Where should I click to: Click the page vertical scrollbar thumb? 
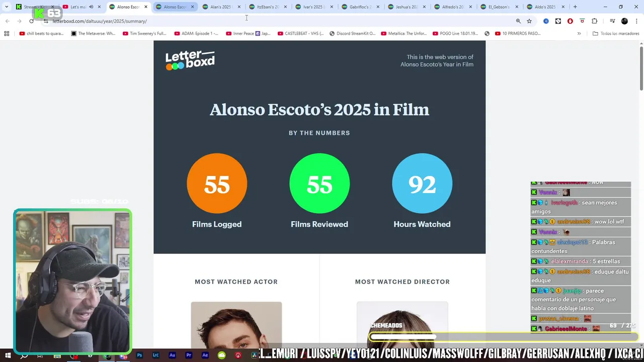(x=641, y=68)
